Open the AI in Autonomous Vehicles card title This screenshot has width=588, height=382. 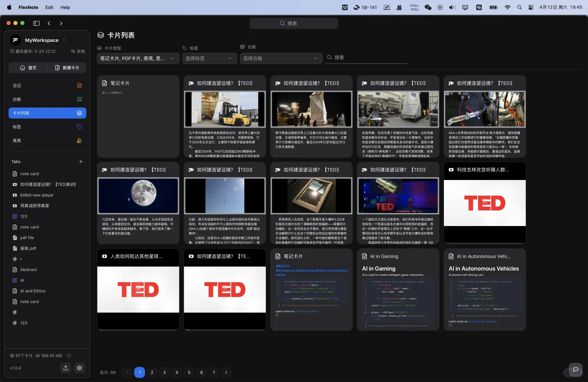tap(484, 256)
